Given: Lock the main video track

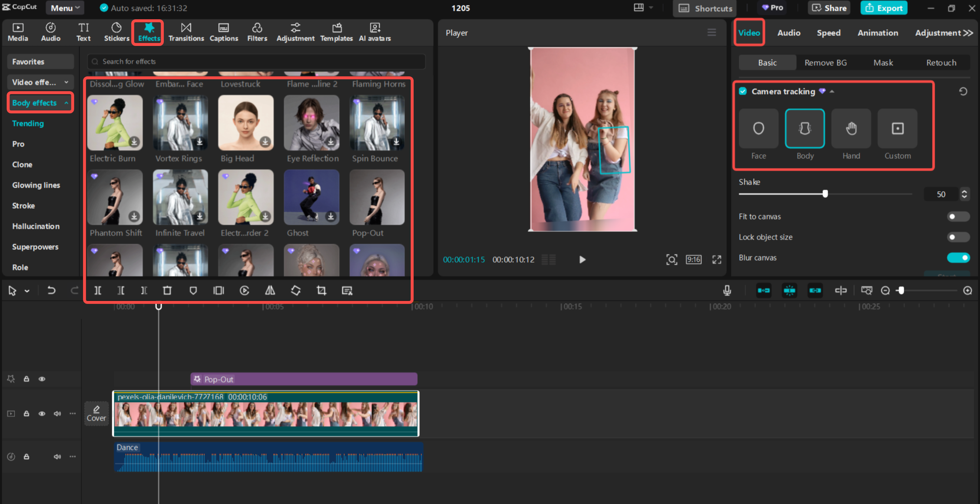Looking at the screenshot, I should coord(26,414).
